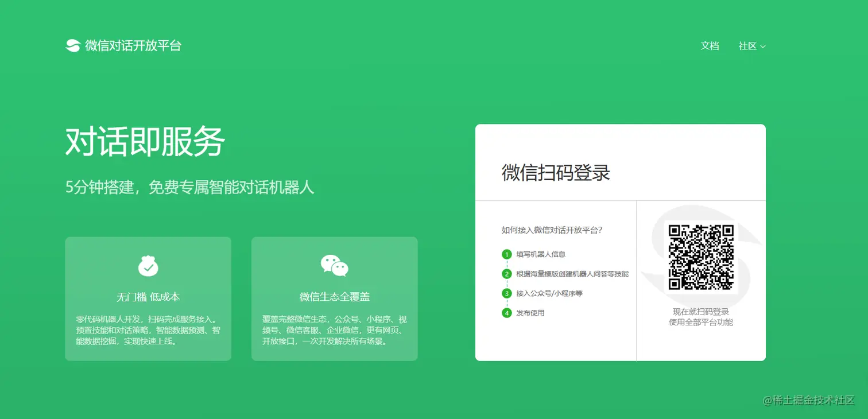Click the 无门槛 低成本 card heading
Image resolution: width=868 pixels, height=419 pixels.
148,297
